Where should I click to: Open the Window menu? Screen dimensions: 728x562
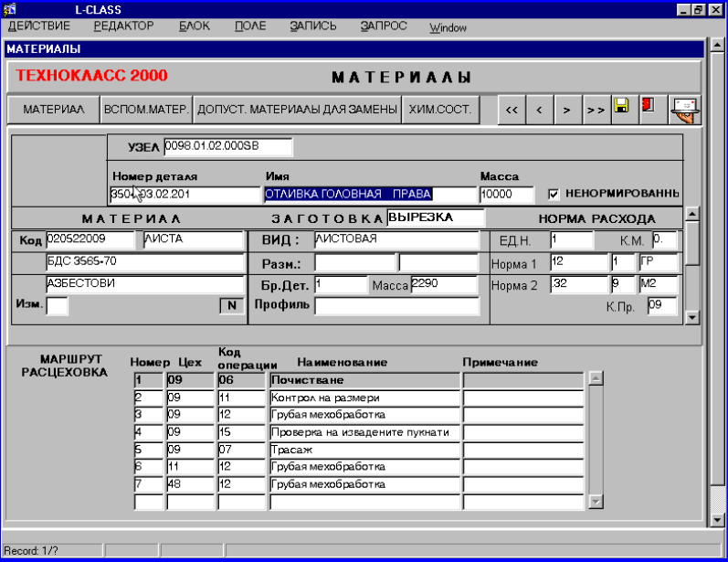point(448,27)
